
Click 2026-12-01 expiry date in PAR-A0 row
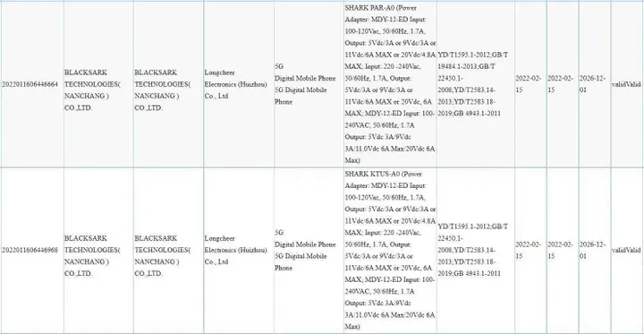[x=593, y=84]
